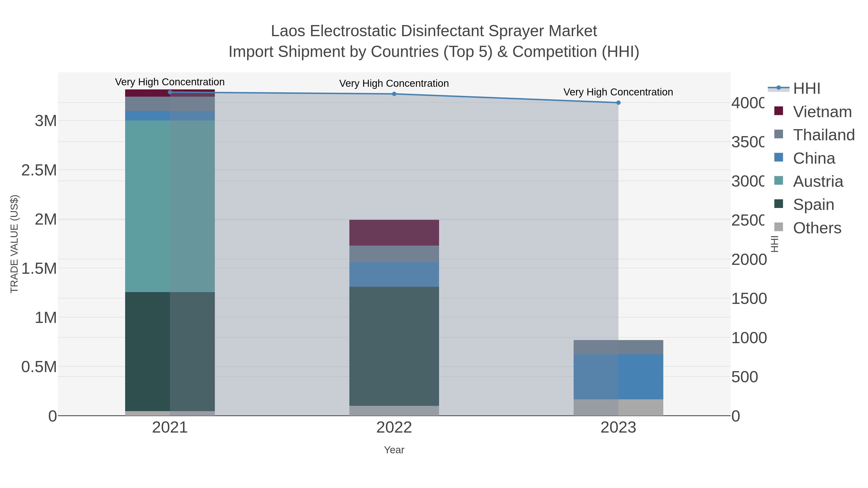Screen dimensions: 868x488
Task: Toggle Spain series in legend
Action: pos(804,205)
